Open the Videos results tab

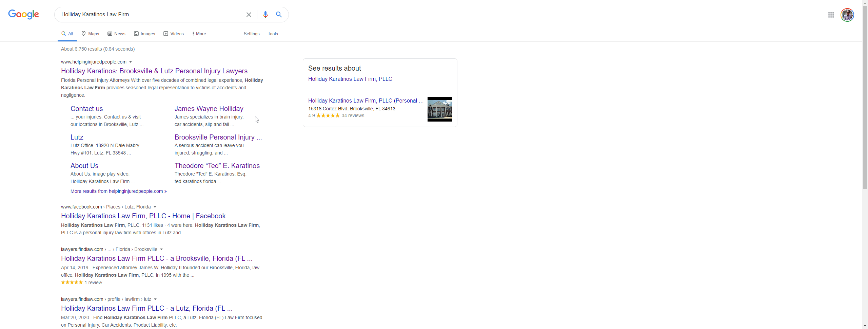174,34
